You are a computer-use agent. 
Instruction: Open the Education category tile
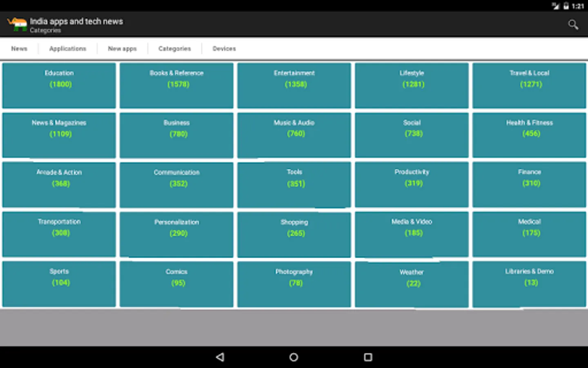[x=59, y=85]
